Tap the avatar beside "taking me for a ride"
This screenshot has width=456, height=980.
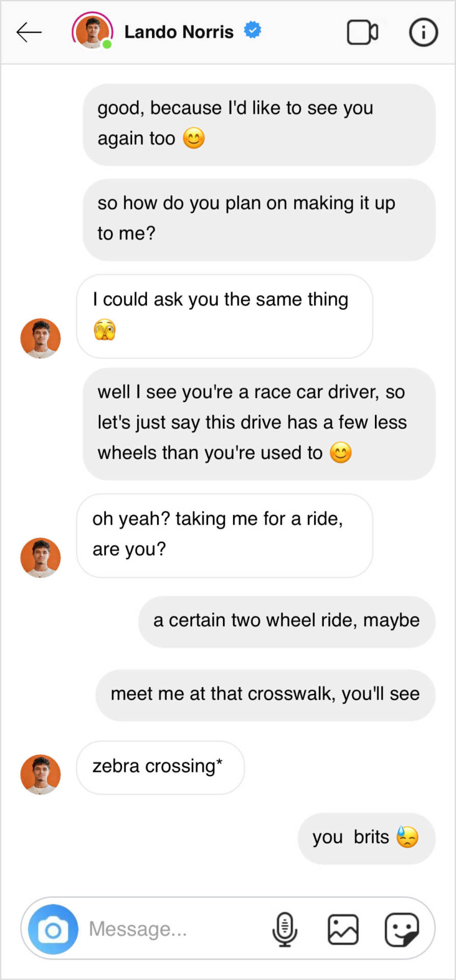point(40,557)
